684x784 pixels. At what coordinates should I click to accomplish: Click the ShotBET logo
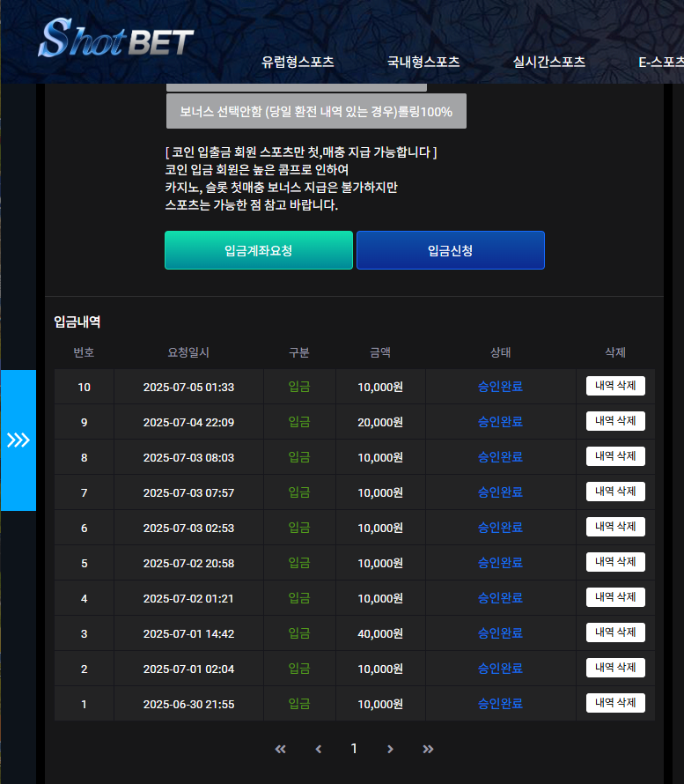(x=115, y=39)
